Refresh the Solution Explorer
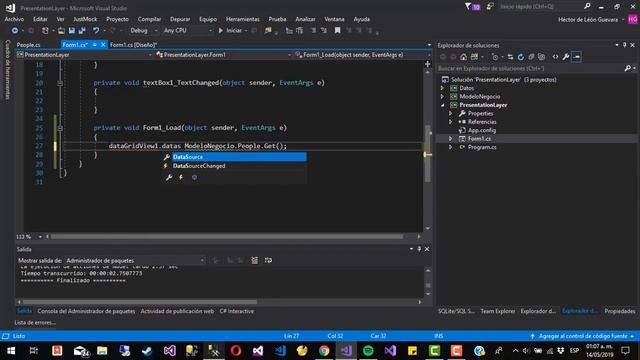The image size is (640, 360). (x=521, y=57)
